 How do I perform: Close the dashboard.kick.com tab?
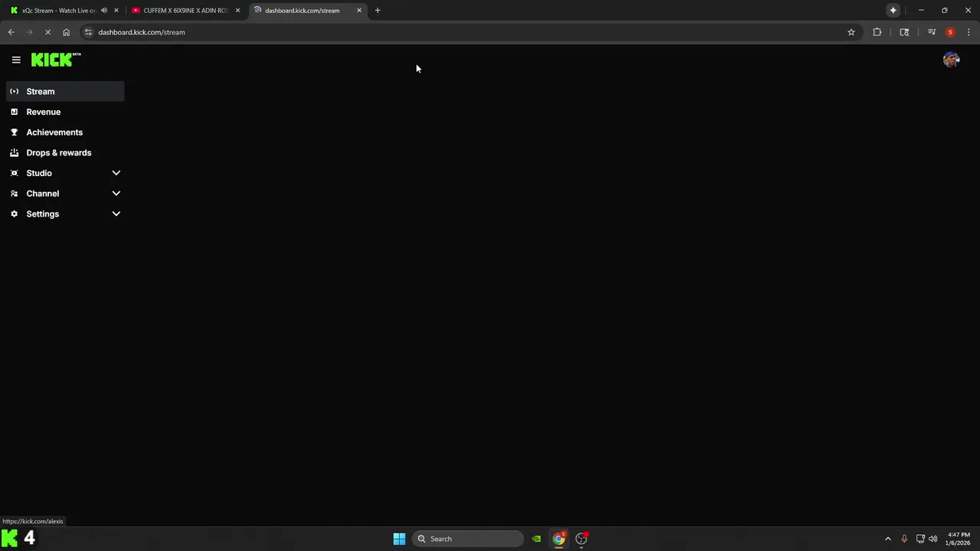point(359,10)
